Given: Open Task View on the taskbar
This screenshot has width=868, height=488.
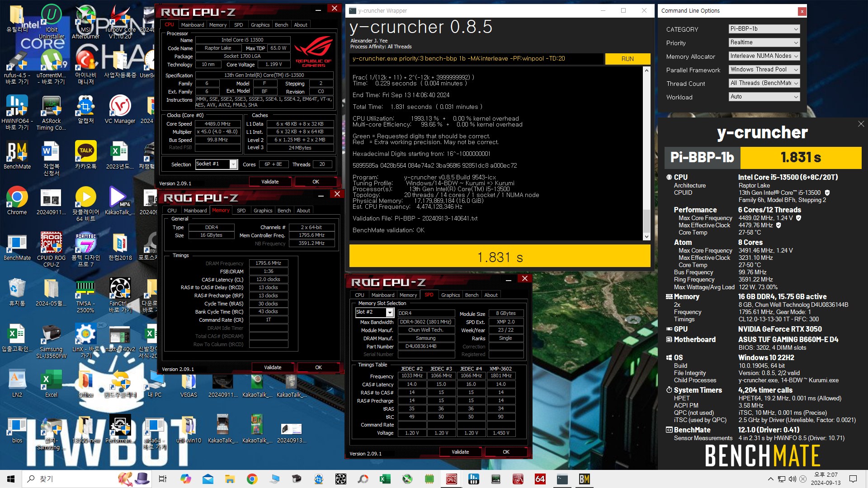Looking at the screenshot, I should (163, 479).
